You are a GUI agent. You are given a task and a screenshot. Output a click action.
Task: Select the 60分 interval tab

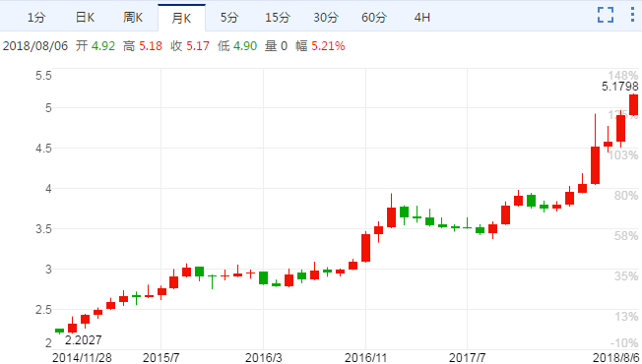coord(374,17)
